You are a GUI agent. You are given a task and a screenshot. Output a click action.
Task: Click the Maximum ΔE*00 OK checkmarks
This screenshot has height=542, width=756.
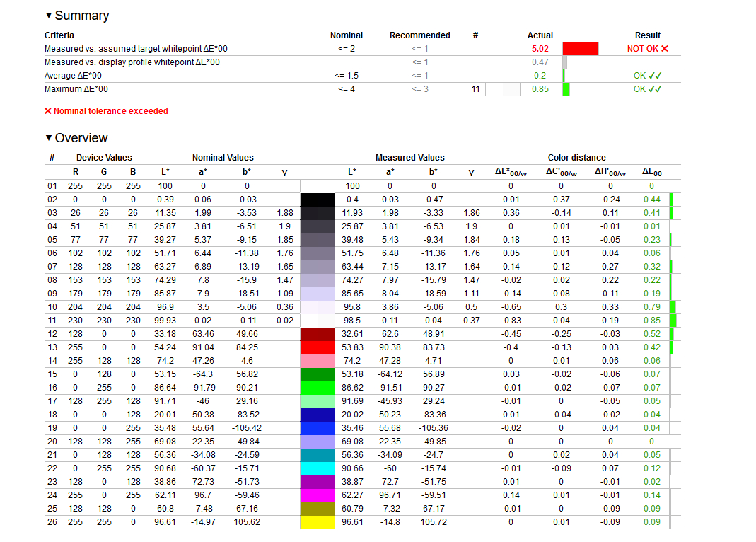coord(655,89)
